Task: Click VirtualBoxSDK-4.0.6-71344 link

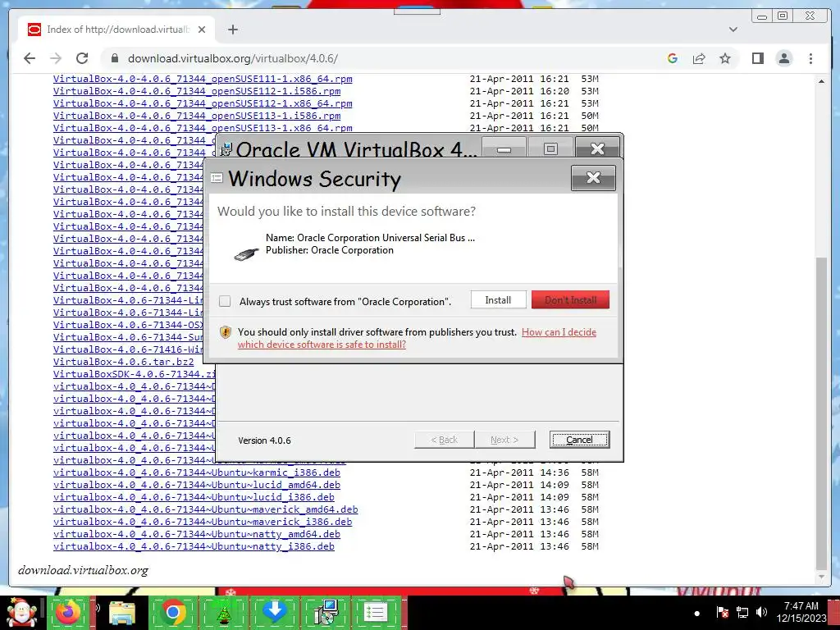Action: point(134,374)
